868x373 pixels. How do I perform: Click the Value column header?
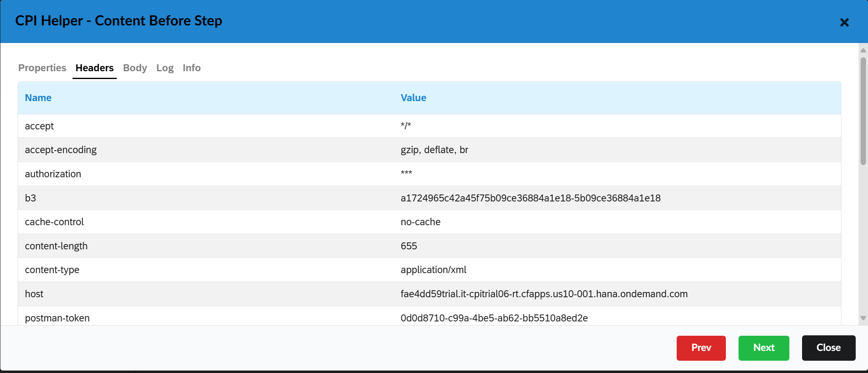coord(413,98)
